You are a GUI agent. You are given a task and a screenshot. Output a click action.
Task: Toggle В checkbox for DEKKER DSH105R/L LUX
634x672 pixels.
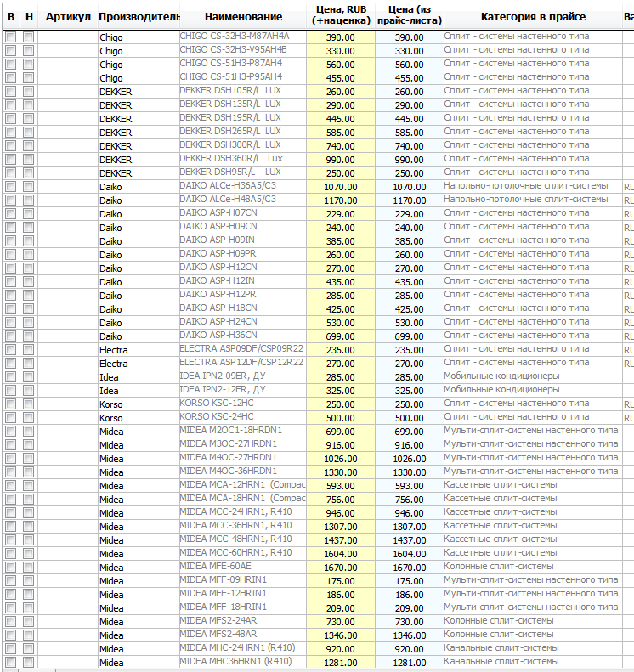11,92
